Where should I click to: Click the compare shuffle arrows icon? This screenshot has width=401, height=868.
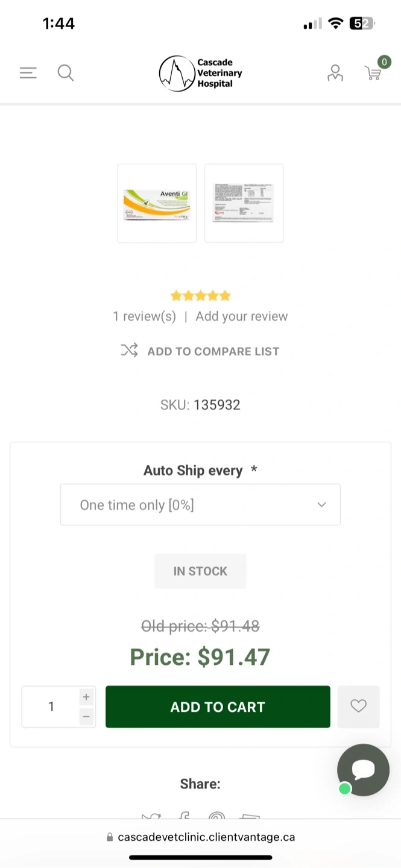[129, 351]
